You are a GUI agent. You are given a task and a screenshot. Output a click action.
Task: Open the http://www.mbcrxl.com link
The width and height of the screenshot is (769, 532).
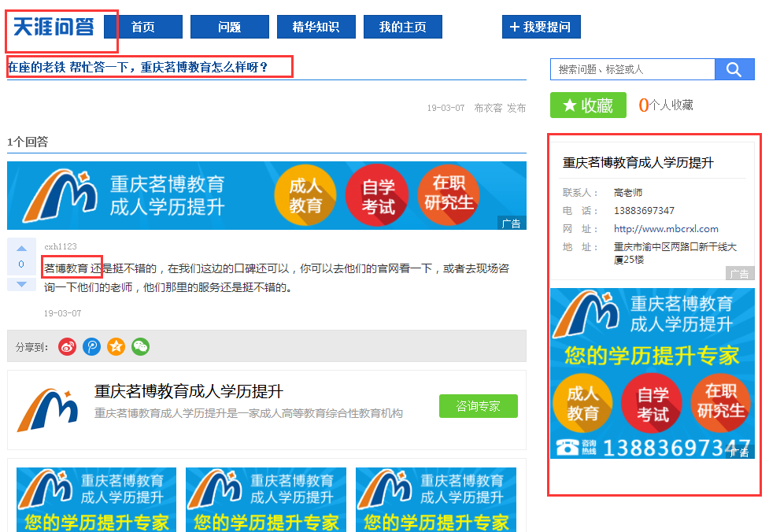pos(666,228)
